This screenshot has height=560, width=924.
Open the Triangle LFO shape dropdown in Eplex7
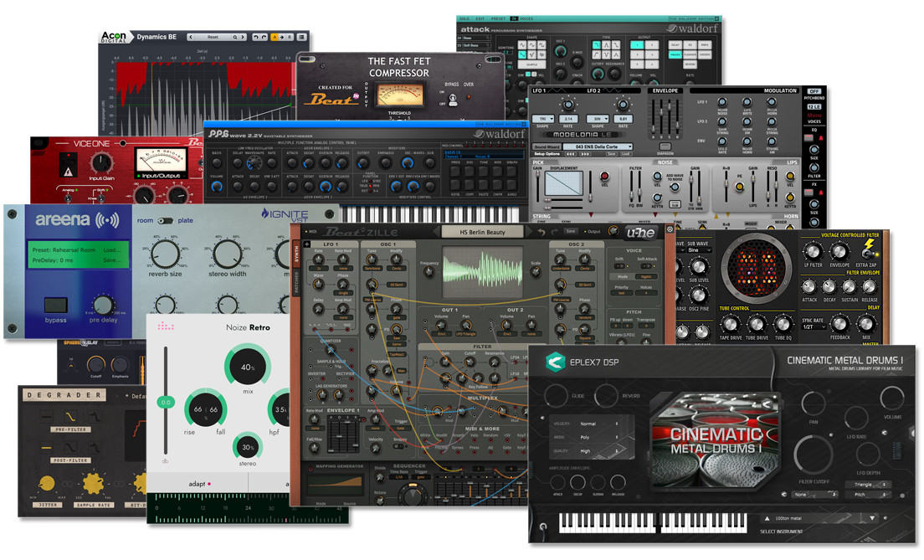tap(868, 484)
